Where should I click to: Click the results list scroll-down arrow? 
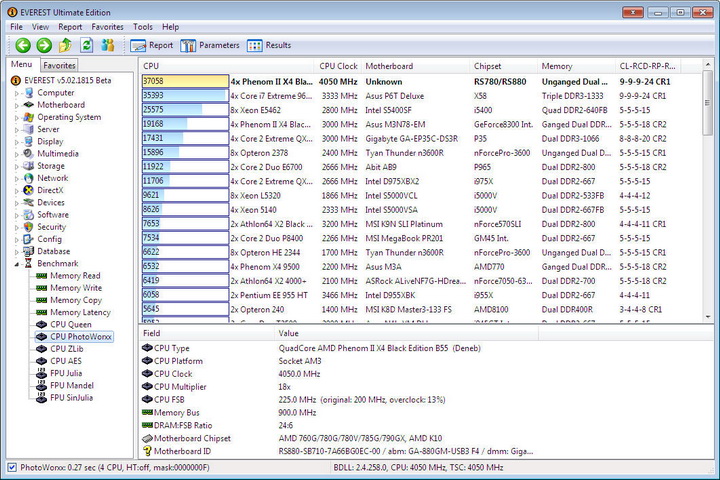click(708, 316)
